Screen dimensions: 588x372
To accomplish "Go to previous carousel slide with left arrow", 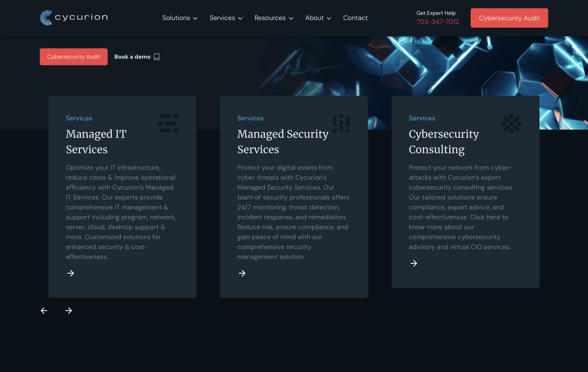I will pyautogui.click(x=44, y=311).
